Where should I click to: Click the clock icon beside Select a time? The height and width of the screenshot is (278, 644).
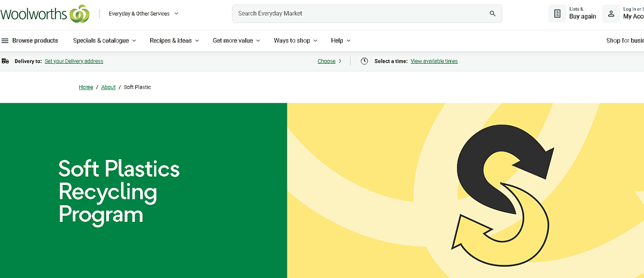point(364,61)
